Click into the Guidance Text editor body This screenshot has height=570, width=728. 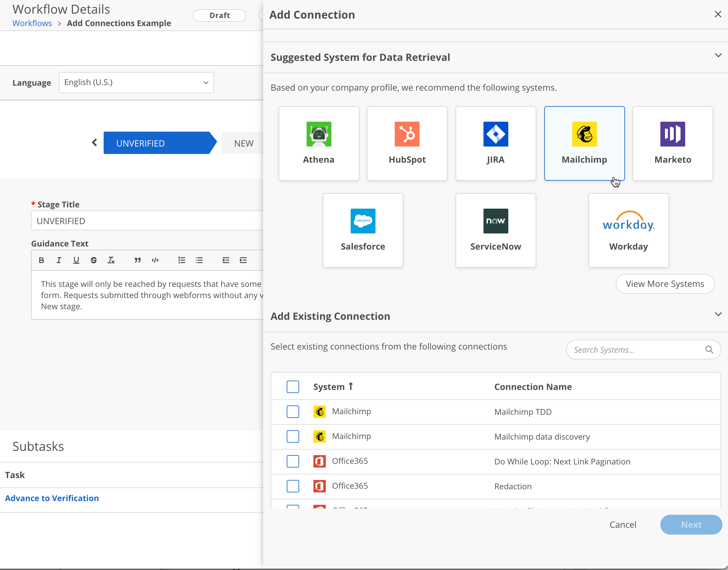[147, 295]
